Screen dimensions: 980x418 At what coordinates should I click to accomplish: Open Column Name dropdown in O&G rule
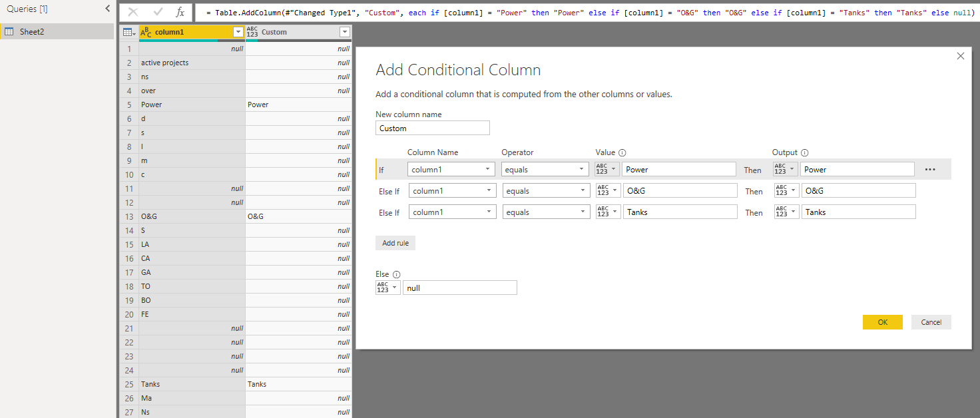coord(453,190)
